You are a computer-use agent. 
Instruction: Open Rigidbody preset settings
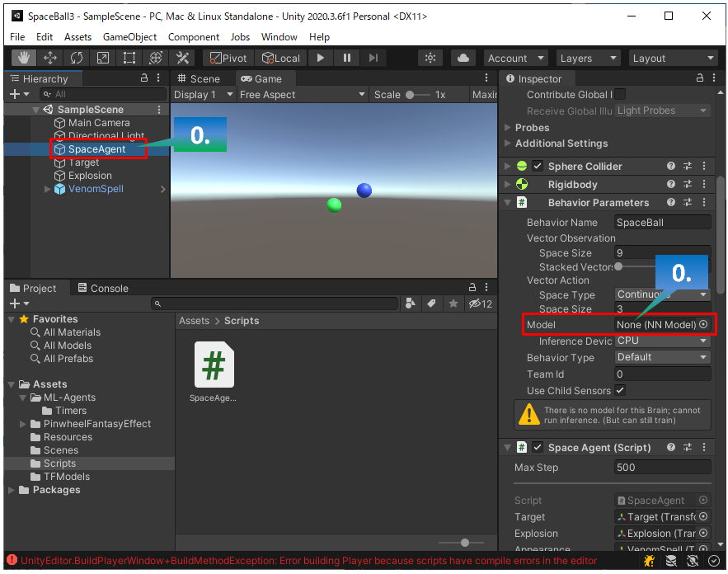click(x=688, y=185)
